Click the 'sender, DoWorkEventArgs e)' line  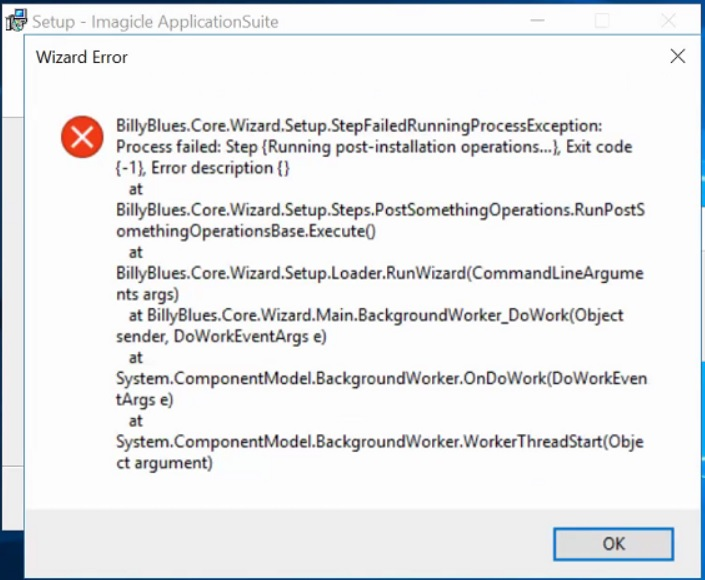(x=221, y=337)
